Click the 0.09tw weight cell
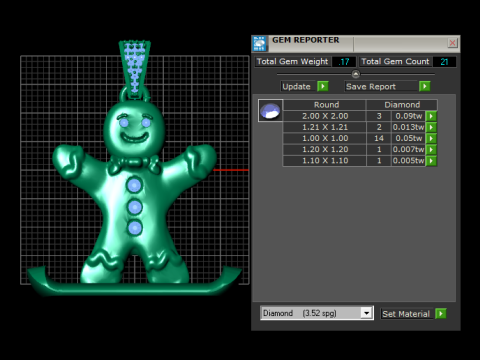The image size is (480, 360). click(x=408, y=116)
